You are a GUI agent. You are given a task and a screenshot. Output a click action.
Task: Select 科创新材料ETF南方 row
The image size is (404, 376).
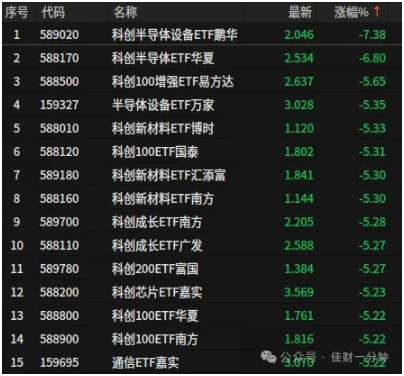[202, 199]
